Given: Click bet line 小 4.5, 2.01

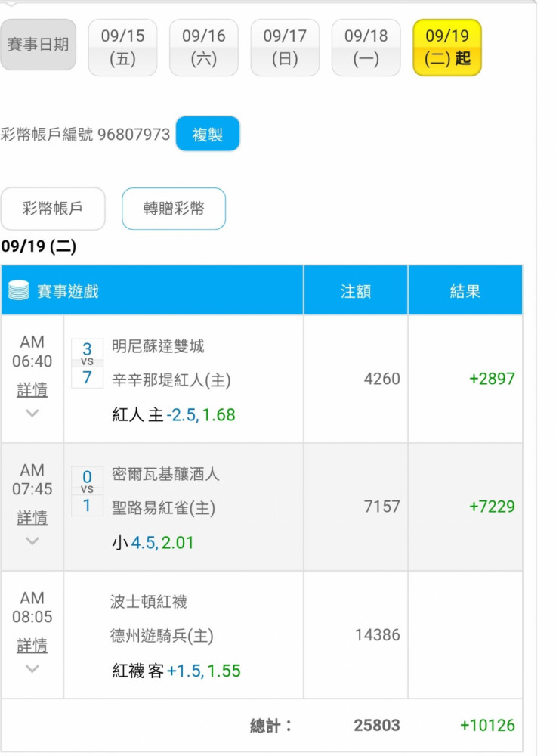Looking at the screenshot, I should tap(153, 542).
